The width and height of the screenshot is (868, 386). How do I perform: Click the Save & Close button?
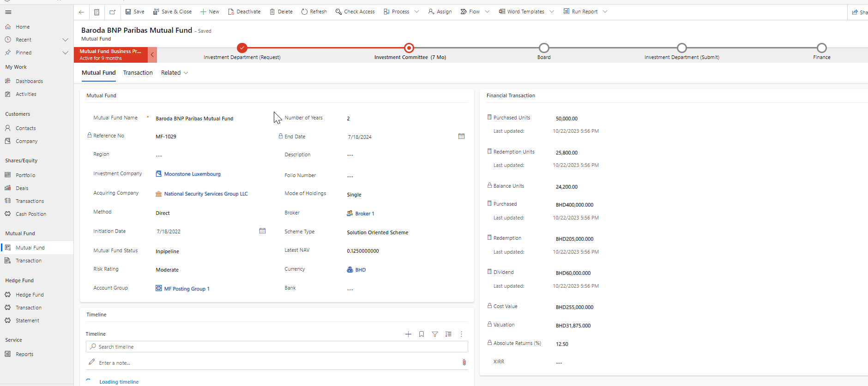[x=172, y=12]
